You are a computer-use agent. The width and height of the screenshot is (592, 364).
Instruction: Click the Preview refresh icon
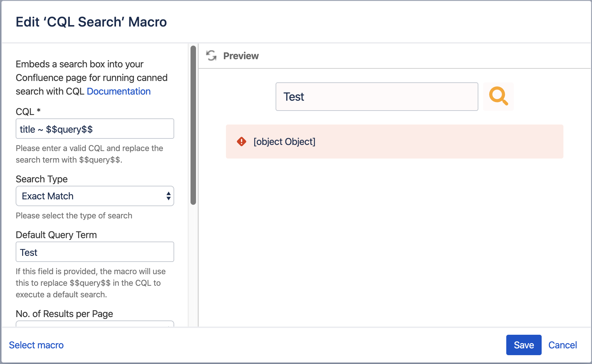coord(211,55)
